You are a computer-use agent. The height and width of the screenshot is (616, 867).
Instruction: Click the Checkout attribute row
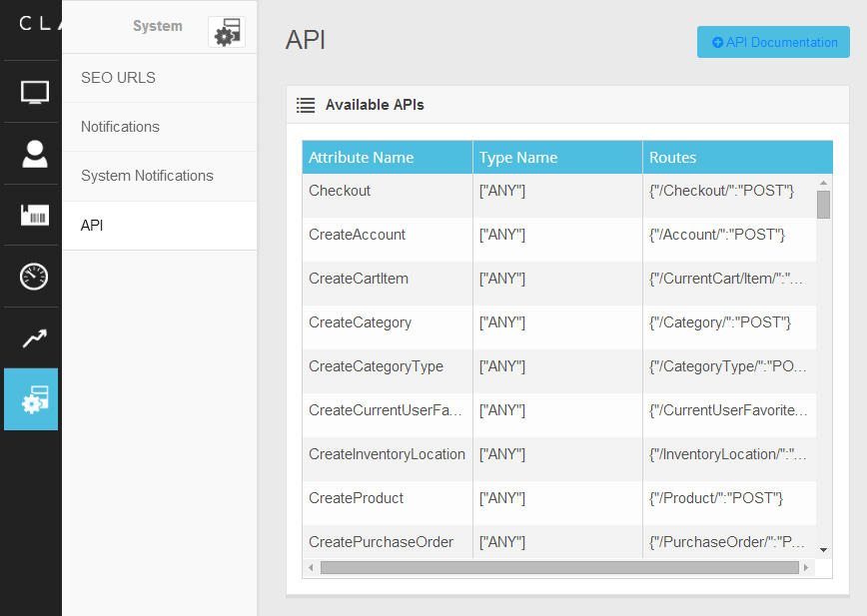(340, 191)
